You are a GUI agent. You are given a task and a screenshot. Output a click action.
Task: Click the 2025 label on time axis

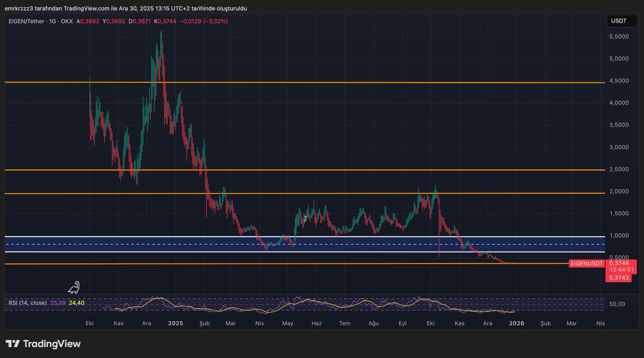coord(175,323)
